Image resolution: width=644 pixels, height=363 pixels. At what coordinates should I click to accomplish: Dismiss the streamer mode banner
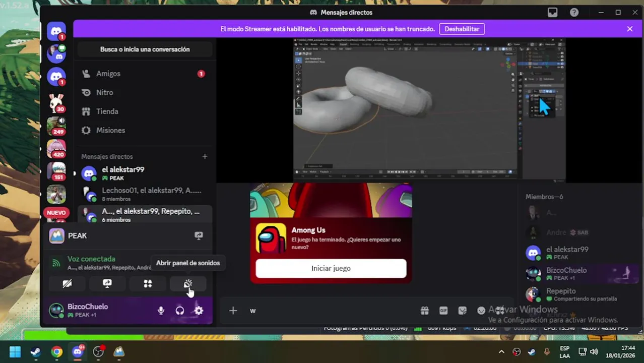pyautogui.click(x=630, y=29)
